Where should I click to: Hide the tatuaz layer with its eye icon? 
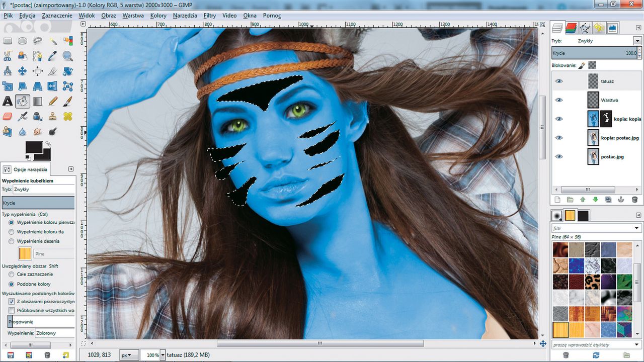click(x=559, y=81)
